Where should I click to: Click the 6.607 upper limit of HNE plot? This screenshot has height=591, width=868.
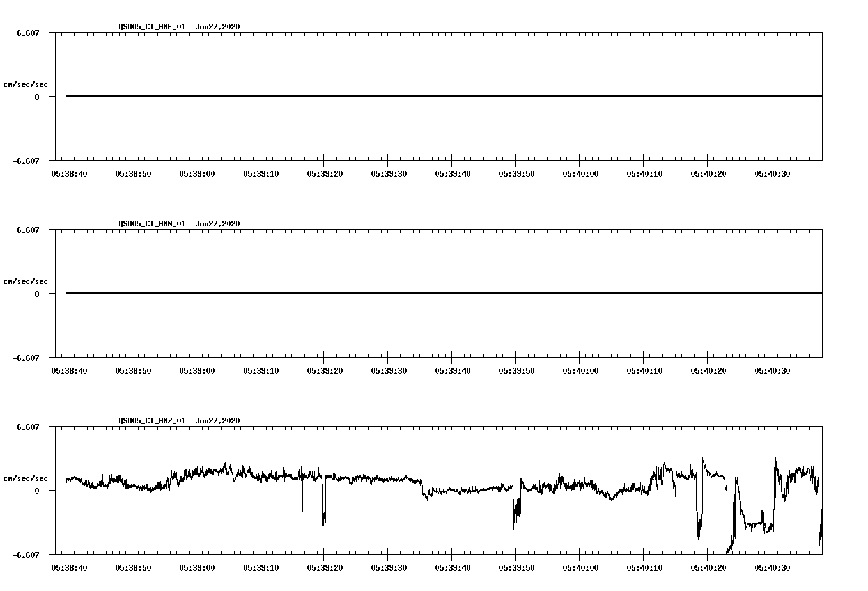pos(28,33)
